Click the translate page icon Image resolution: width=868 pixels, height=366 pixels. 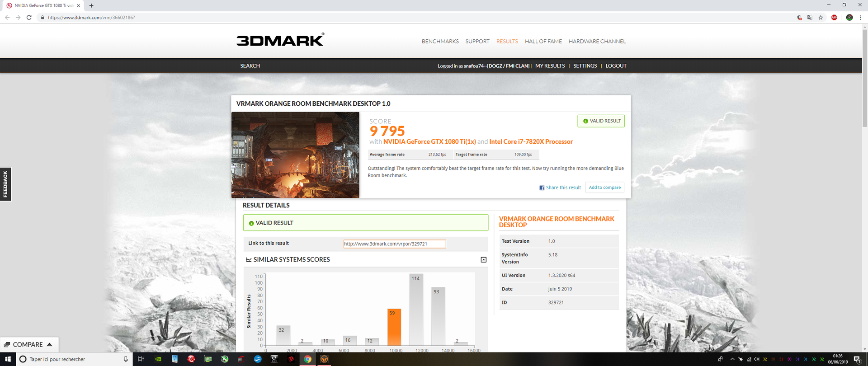point(810,18)
